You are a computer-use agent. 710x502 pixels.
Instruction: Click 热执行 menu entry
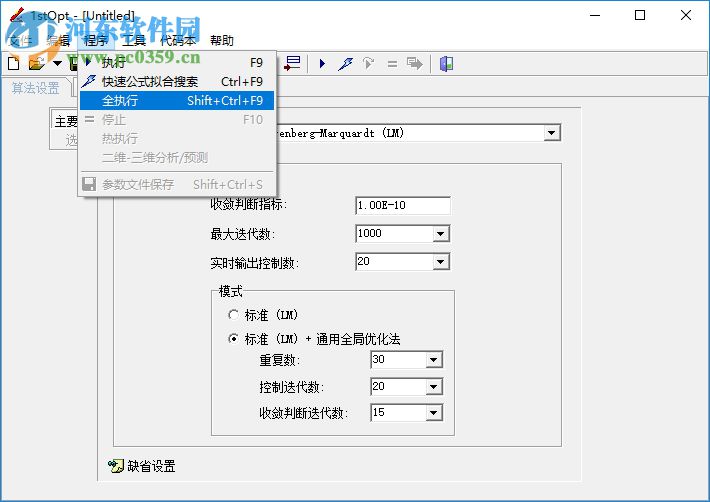tap(177, 139)
